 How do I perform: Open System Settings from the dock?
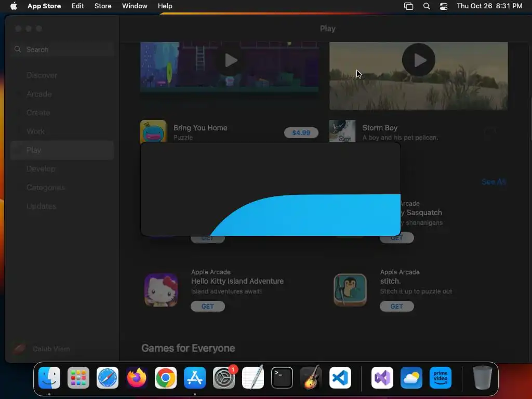point(224,378)
